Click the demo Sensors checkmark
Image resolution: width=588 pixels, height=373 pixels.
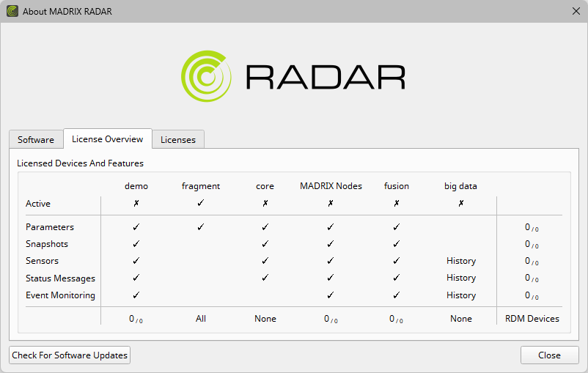pos(136,260)
